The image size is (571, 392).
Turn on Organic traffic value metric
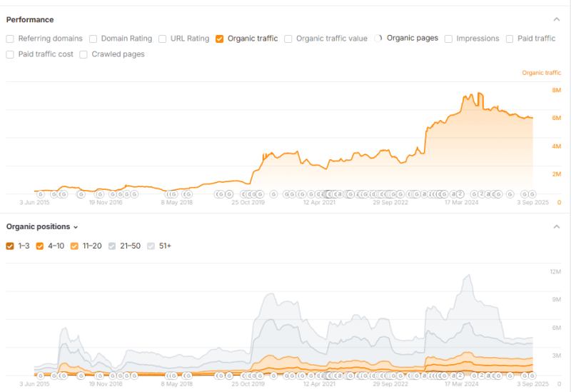pos(288,39)
